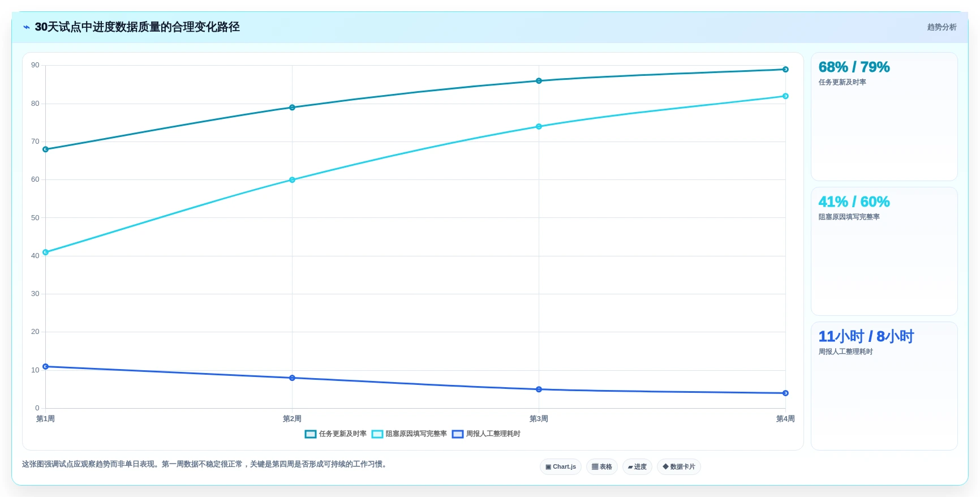Image resolution: width=980 pixels, height=497 pixels.
Task: Click the y-axis value 50
Action: [35, 218]
